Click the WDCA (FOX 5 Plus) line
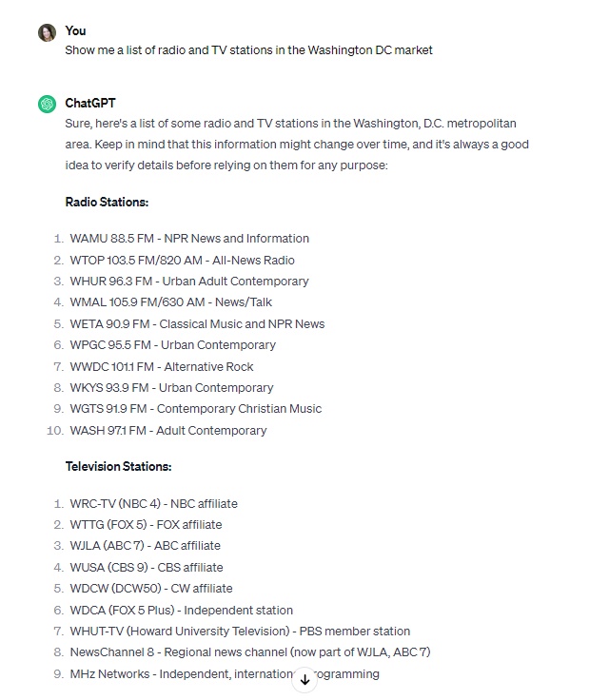Image resolution: width=609 pixels, height=700 pixels. point(181,610)
